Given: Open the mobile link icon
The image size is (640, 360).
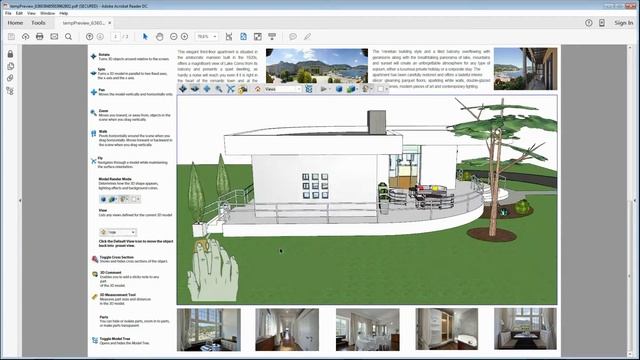Looking at the screenshot, I should pos(602,23).
